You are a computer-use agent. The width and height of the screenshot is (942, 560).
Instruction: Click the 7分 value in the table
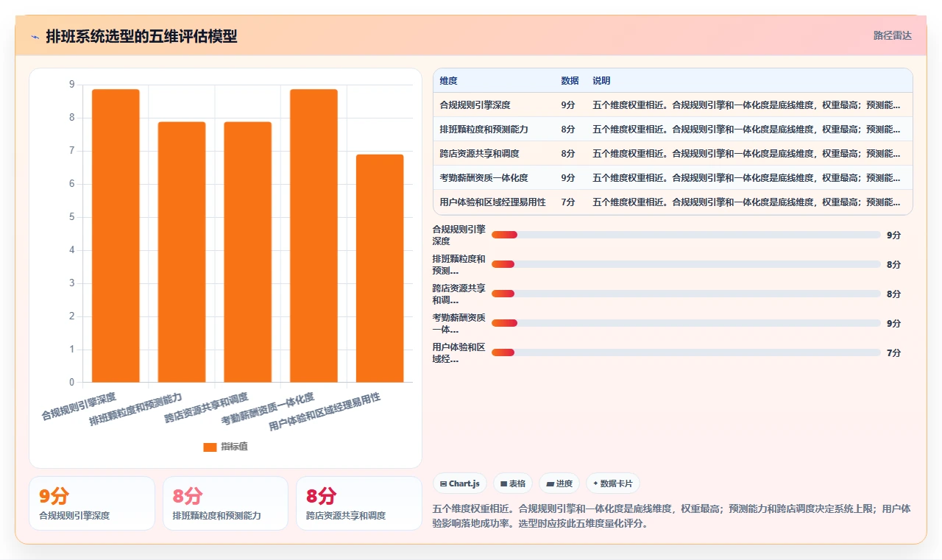tap(568, 202)
